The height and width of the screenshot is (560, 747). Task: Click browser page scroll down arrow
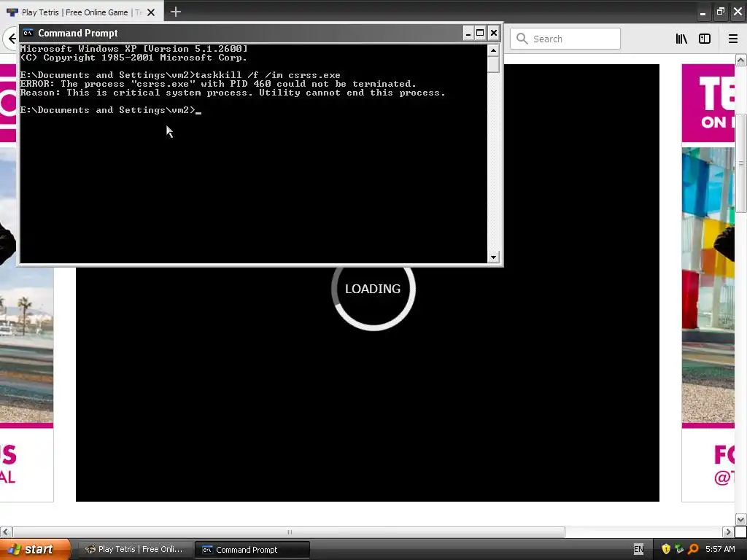740,519
